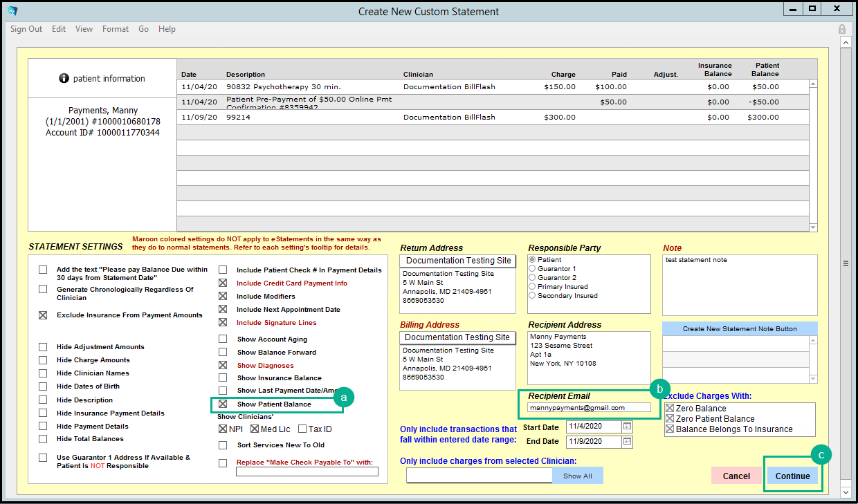Open Return Address Documentation Testing Site selector
The height and width of the screenshot is (504, 858).
[x=457, y=261]
